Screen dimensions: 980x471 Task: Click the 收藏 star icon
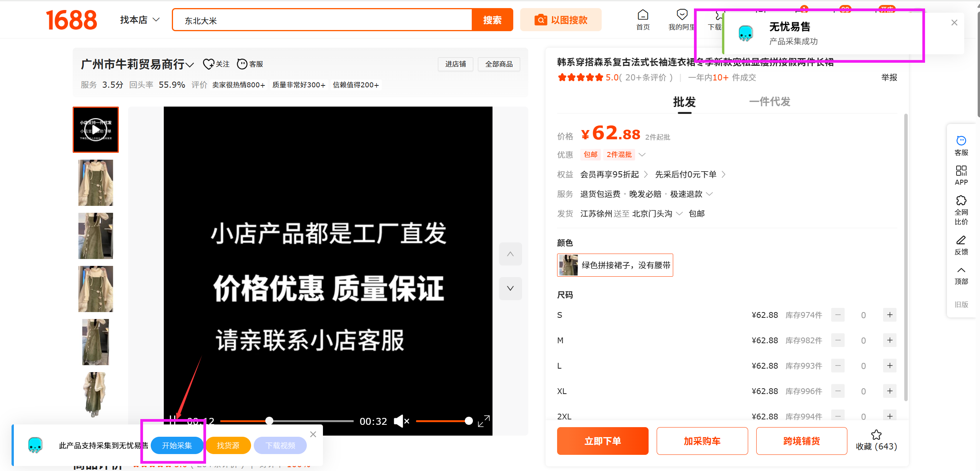point(876,435)
